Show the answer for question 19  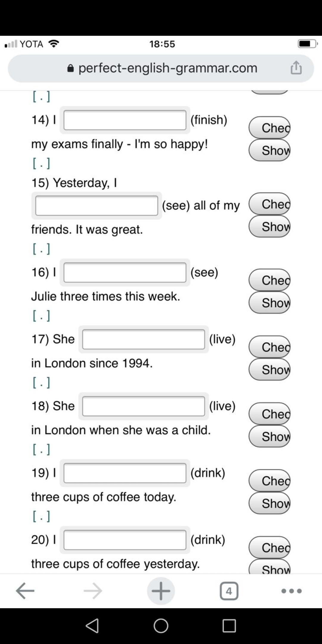270,503
